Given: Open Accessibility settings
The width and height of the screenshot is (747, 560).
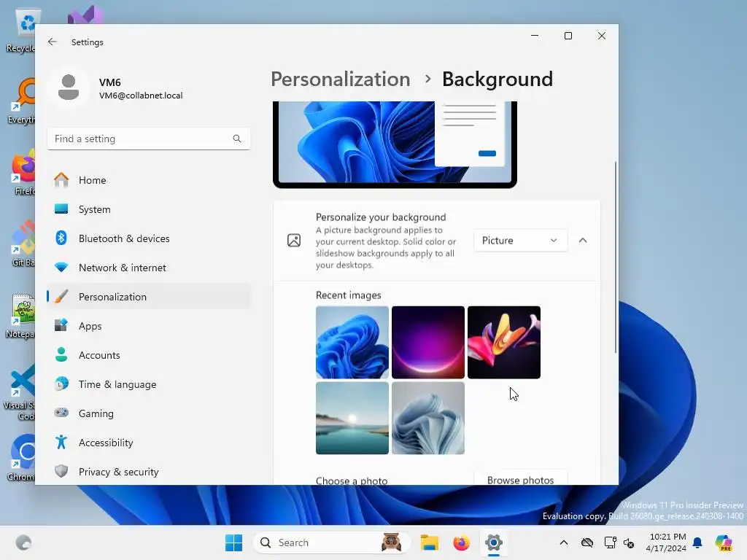Looking at the screenshot, I should tap(149, 443).
